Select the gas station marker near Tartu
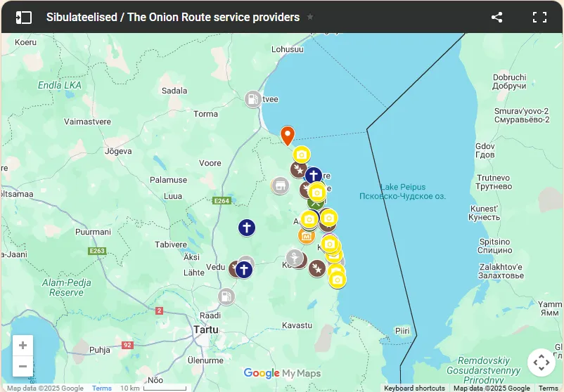The image size is (564, 392). coord(226,296)
